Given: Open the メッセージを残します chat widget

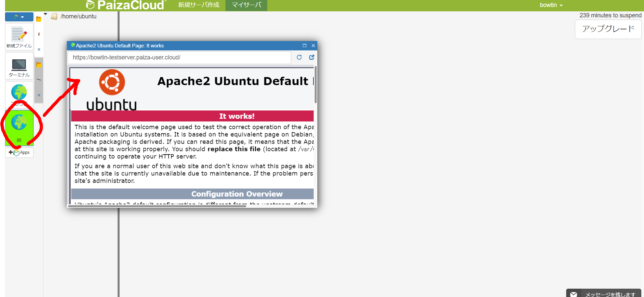Looking at the screenshot, I should [x=604, y=294].
